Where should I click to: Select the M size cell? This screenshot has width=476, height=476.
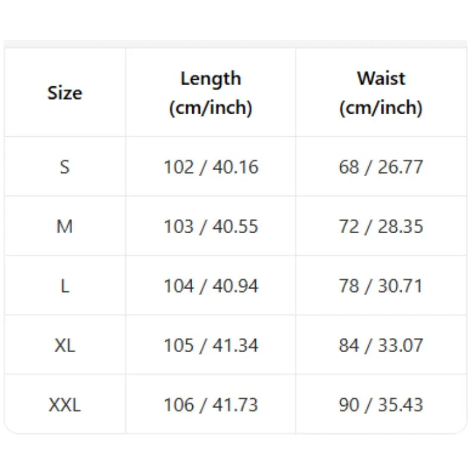(x=65, y=226)
